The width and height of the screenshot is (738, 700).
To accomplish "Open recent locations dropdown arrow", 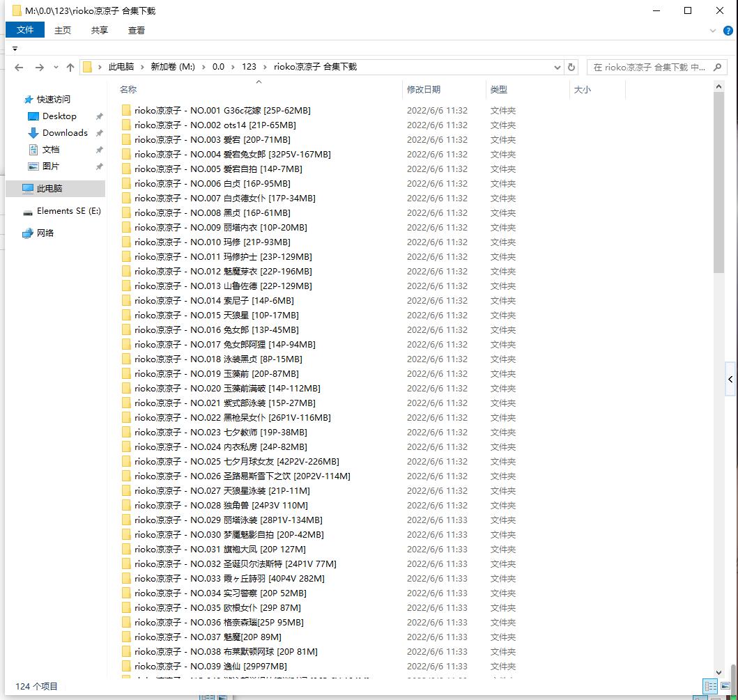I will [55, 68].
